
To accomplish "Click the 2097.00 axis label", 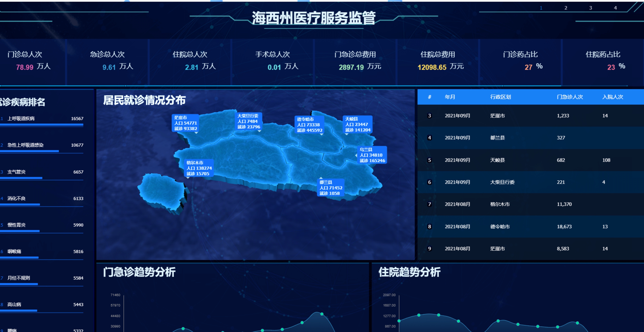I will pyautogui.click(x=389, y=295).
